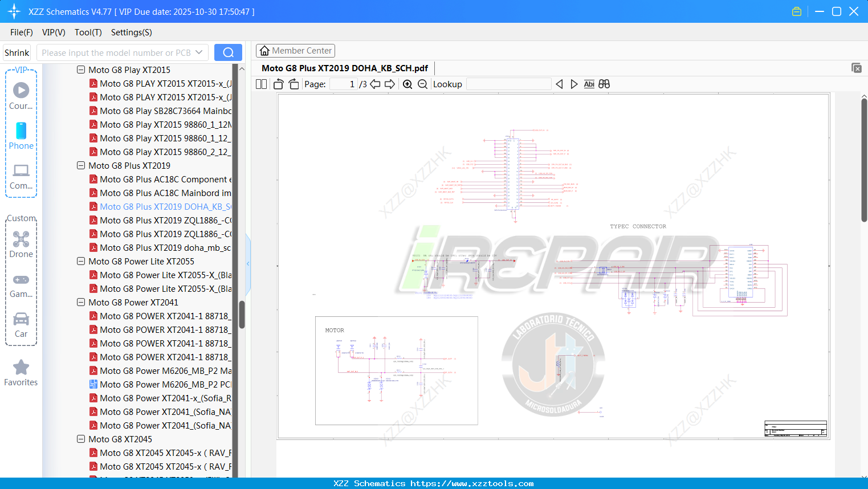This screenshot has width=868, height=489.
Task: Open Moto G8 Plus AC18C Component file
Action: click(160, 180)
